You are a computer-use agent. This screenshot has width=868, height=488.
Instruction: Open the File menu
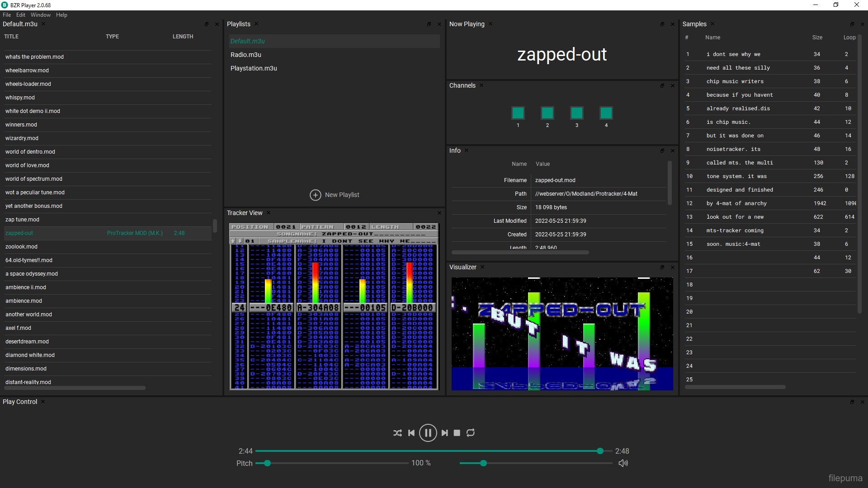7,15
